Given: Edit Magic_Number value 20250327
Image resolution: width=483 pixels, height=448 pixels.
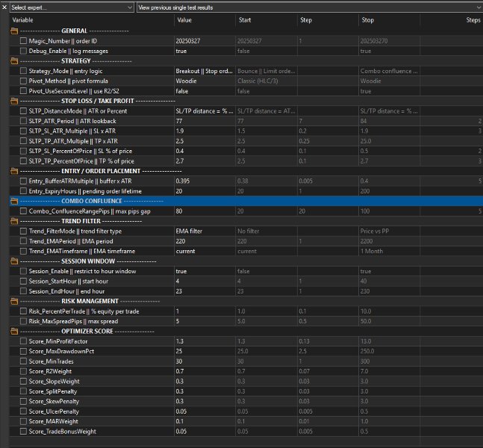Looking at the screenshot, I should pos(205,41).
